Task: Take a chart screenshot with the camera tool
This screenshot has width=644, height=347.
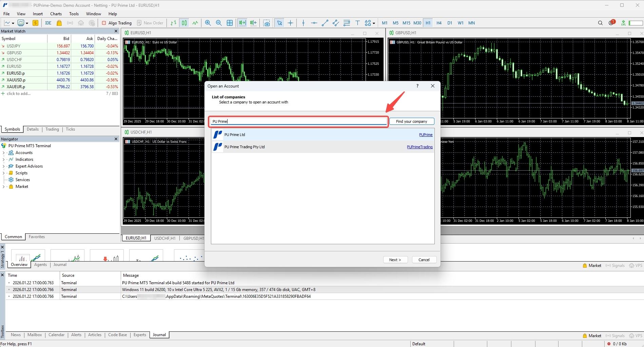Action: (x=267, y=23)
